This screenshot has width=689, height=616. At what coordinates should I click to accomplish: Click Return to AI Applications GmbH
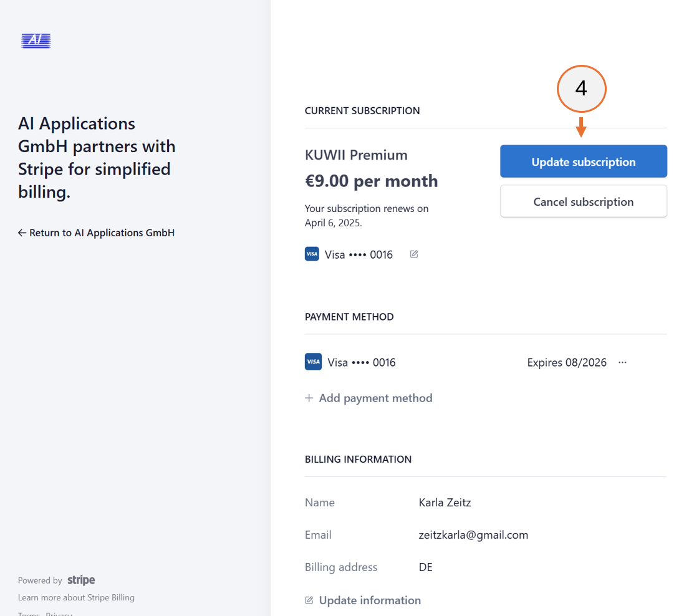click(96, 232)
